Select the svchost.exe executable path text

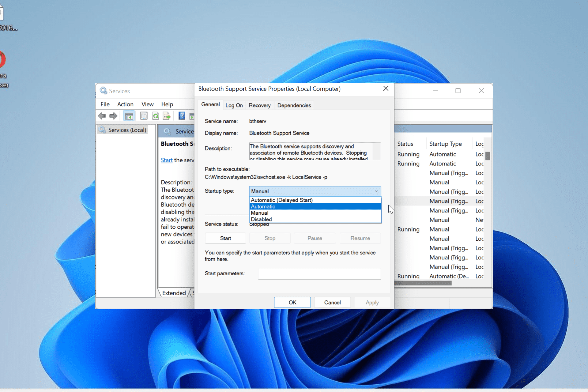point(266,177)
